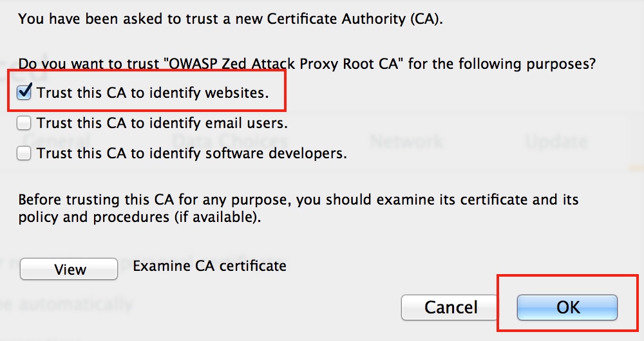The width and height of the screenshot is (644, 341).
Task: Click the 'identify email users' label text
Action: 162,123
